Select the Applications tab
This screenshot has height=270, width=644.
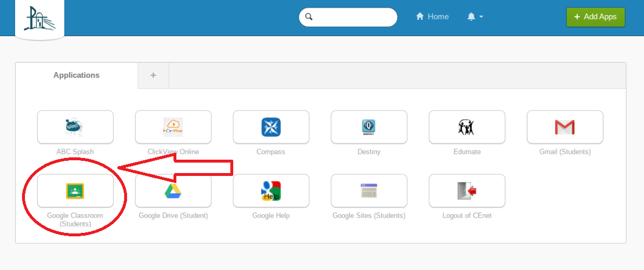[77, 75]
